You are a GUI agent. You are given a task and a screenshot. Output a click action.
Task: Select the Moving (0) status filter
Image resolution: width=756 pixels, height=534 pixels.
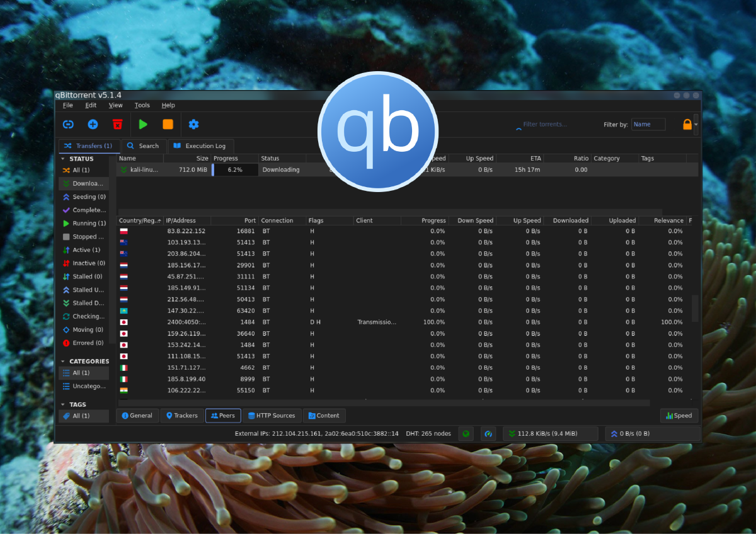coord(84,329)
